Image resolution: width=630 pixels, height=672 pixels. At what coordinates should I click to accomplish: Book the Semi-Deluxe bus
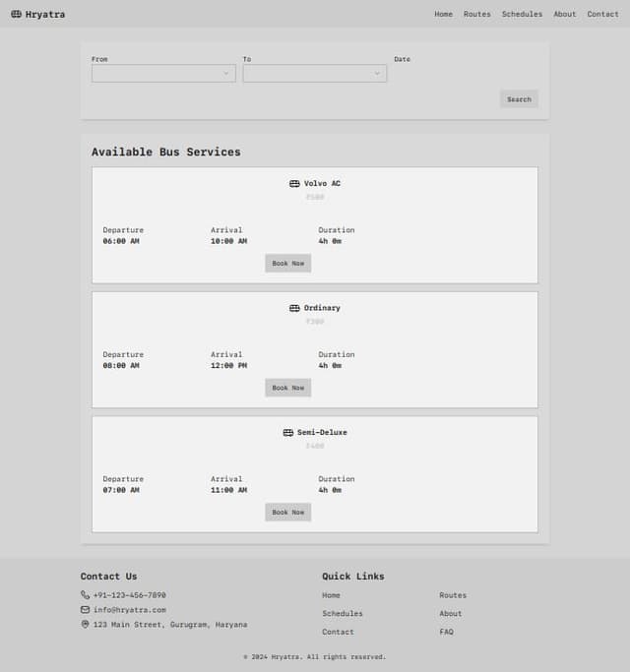point(287,513)
